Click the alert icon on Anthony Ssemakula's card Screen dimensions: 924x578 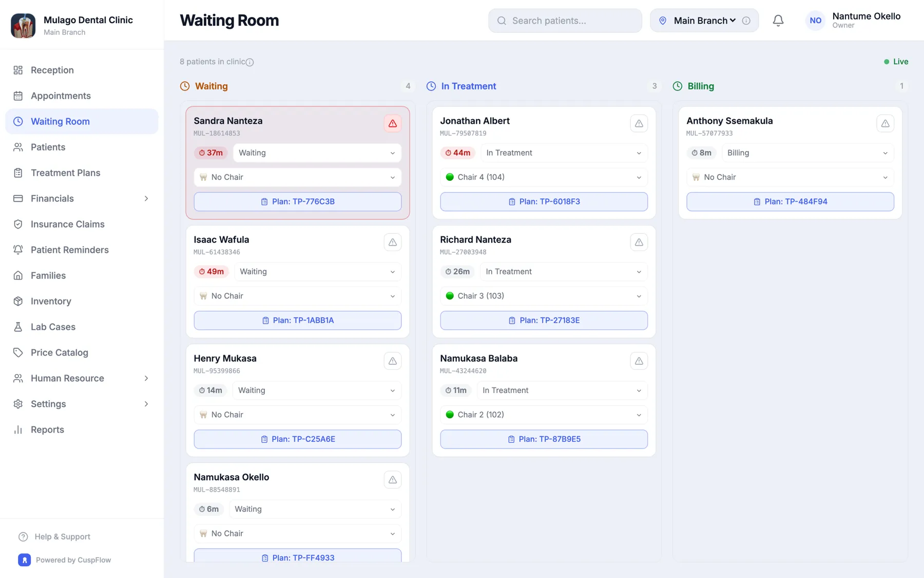point(885,123)
